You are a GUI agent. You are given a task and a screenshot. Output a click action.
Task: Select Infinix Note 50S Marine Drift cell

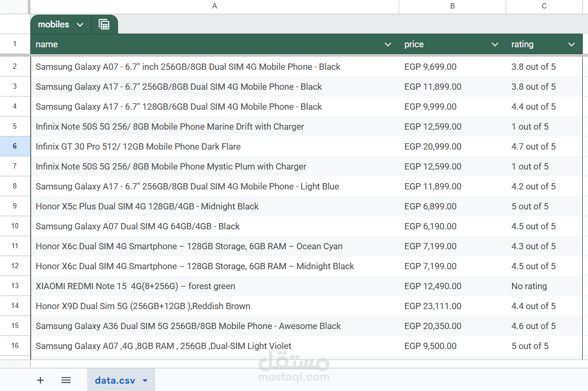click(215, 126)
